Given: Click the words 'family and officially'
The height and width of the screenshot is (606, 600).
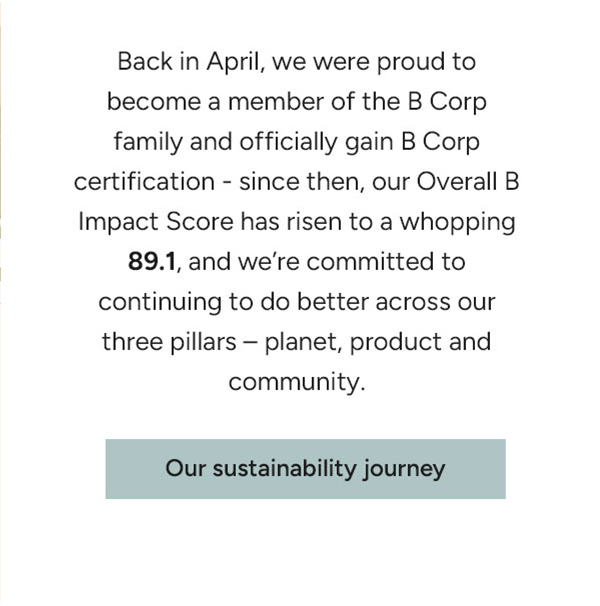Looking at the screenshot, I should click(x=226, y=143).
